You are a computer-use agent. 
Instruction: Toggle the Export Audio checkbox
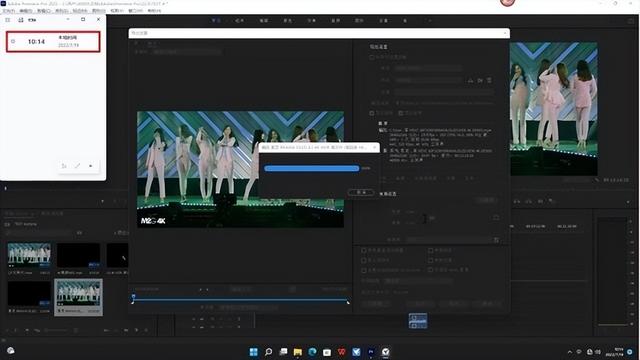coord(400,113)
